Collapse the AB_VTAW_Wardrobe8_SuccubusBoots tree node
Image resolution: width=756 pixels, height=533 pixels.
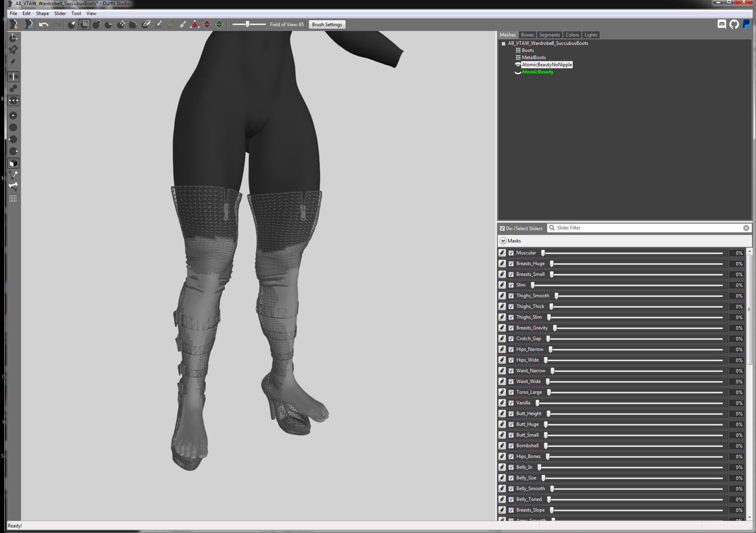click(x=504, y=43)
